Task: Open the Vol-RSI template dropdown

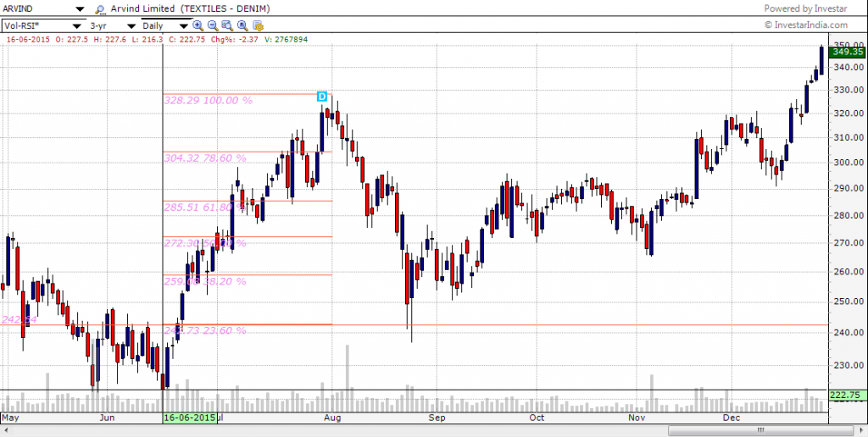Action: pyautogui.click(x=76, y=26)
